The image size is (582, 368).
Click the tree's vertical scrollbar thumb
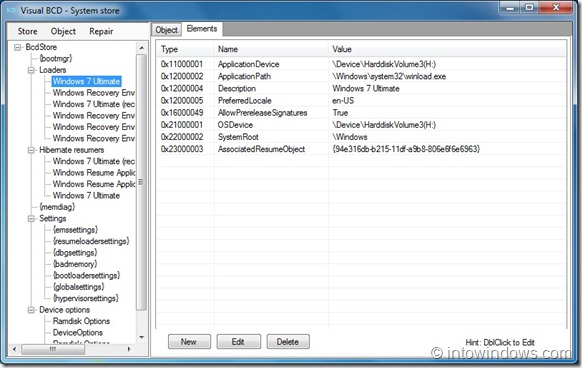[x=141, y=182]
